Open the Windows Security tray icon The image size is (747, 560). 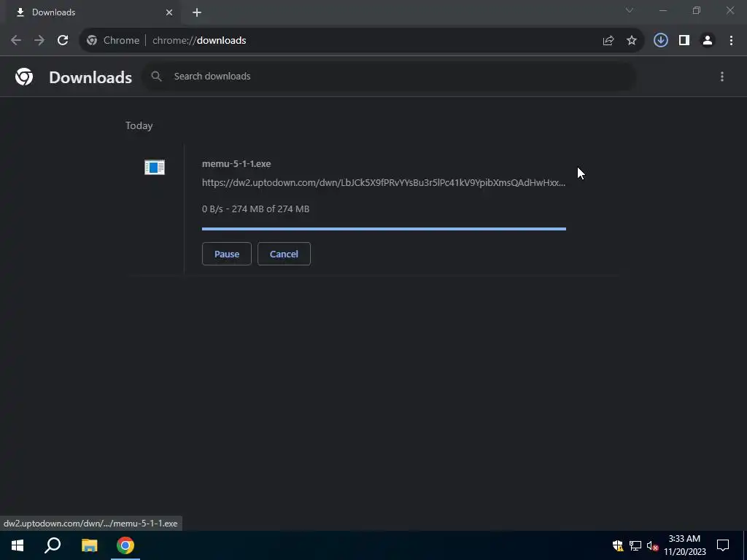coord(618,545)
